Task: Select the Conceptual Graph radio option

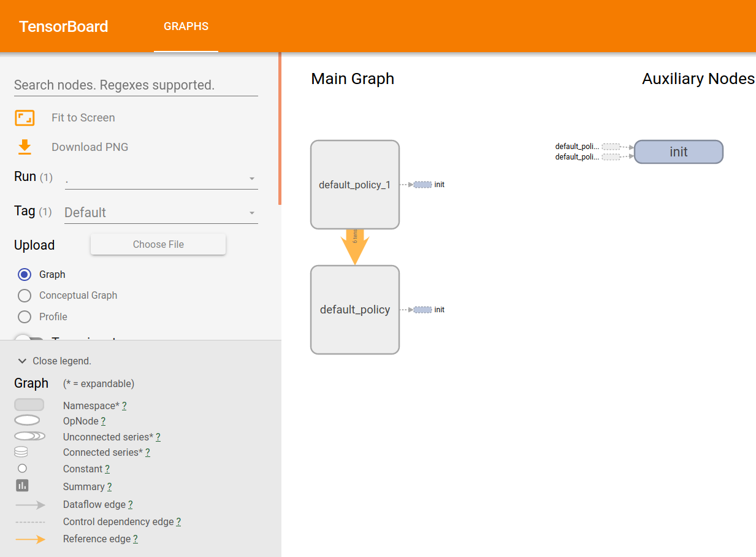Action: 25,296
